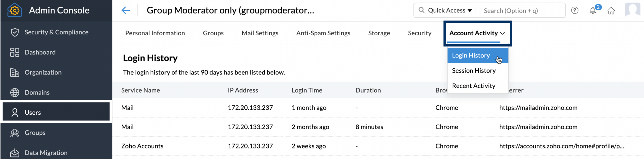Choose Recent Activity from dropdown menu
Screen dimensions: 644x159
473,86
